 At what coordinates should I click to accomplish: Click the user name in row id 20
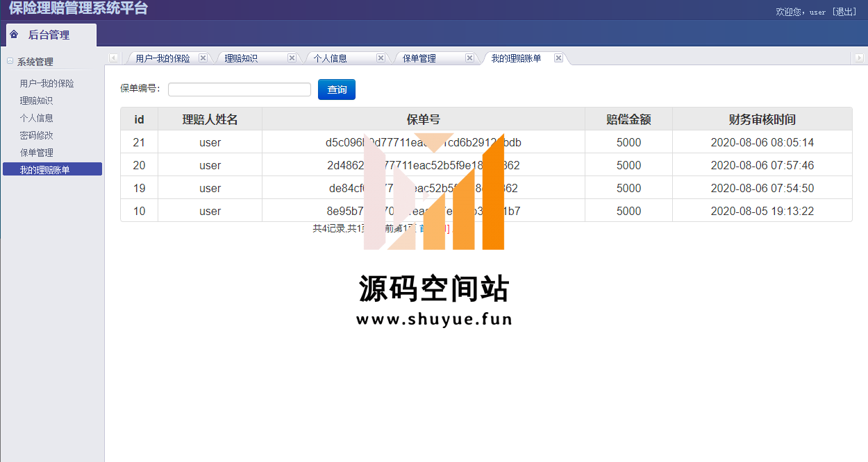(210, 165)
